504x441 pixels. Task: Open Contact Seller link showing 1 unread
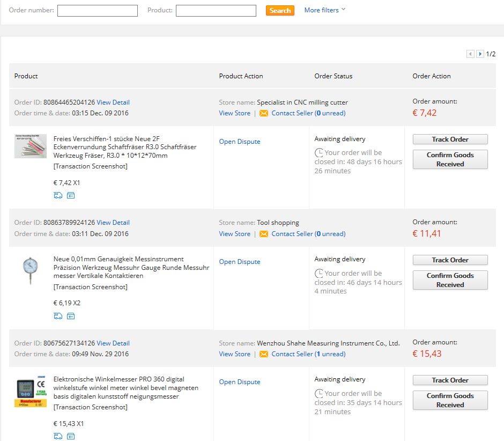[x=308, y=354]
